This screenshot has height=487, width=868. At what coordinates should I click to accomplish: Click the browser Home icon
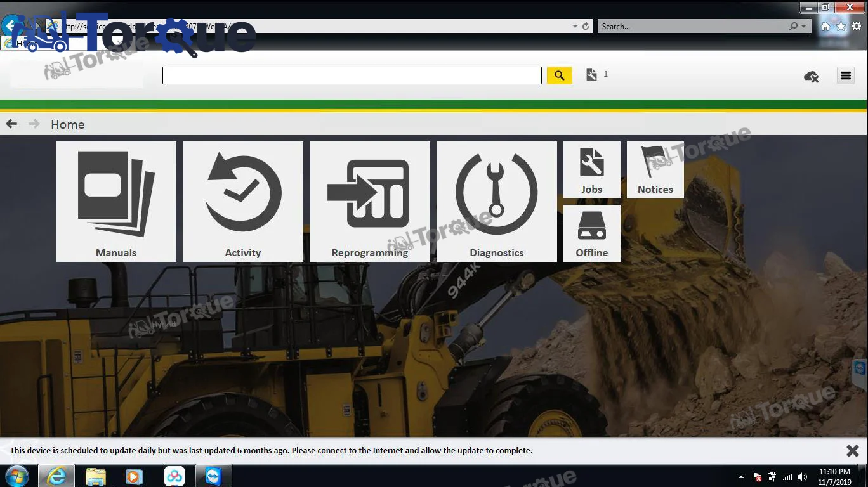coord(825,27)
